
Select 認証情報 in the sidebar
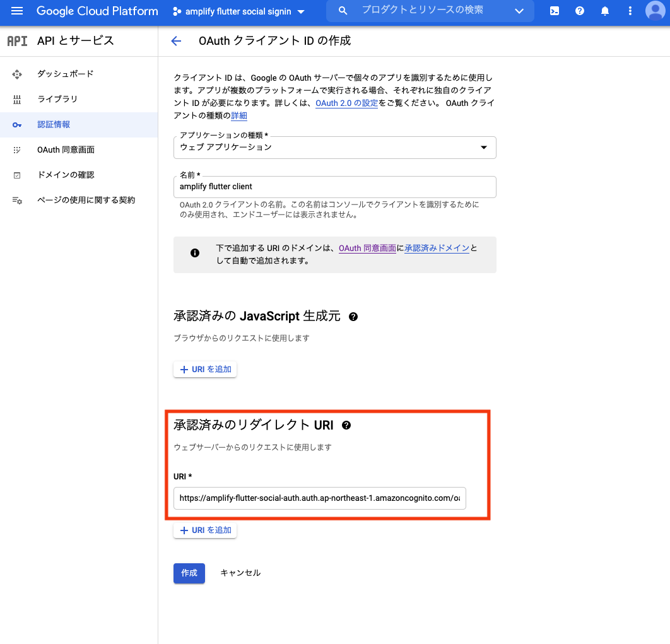(x=79, y=124)
